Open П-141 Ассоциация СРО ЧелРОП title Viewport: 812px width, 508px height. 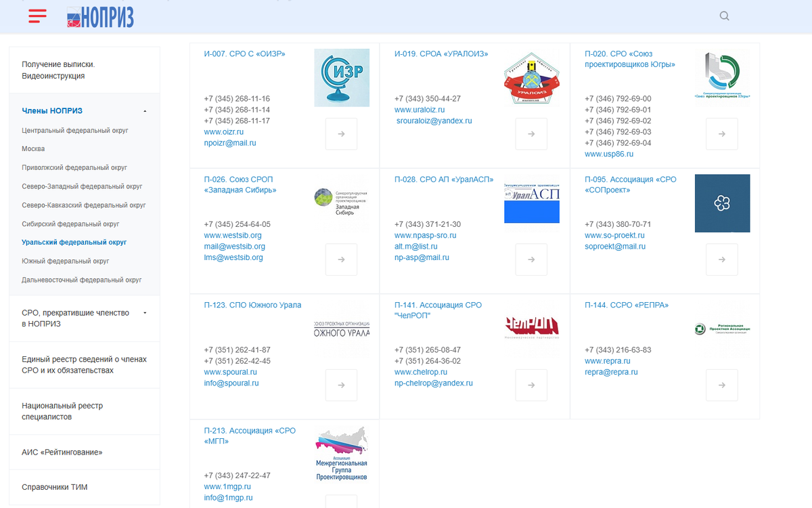[438, 311]
